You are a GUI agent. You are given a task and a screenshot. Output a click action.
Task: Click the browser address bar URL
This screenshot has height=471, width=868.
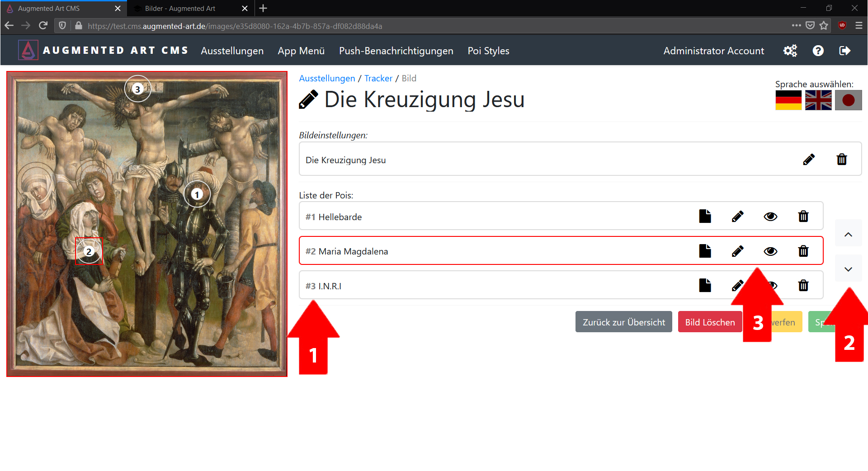click(235, 26)
